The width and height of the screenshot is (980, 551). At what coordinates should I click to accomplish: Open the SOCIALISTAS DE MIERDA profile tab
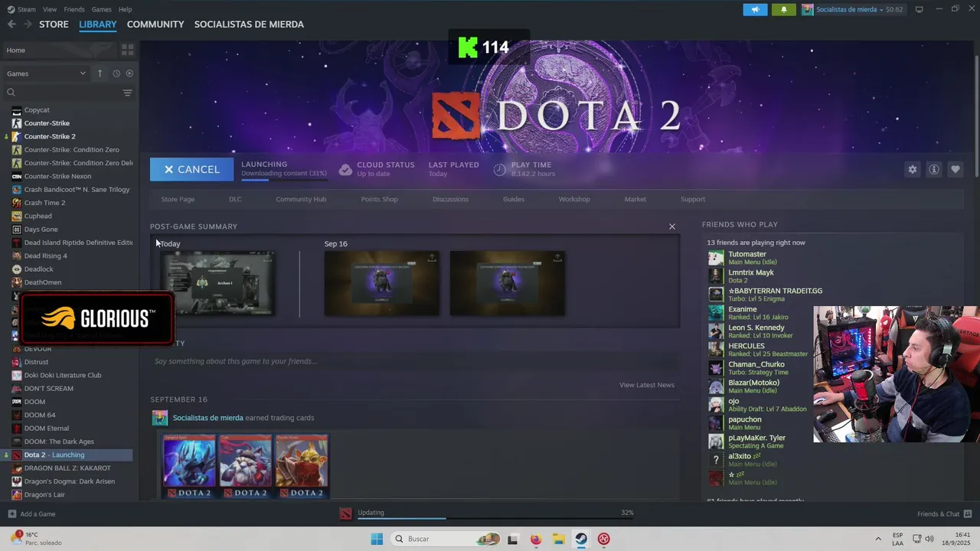point(249,24)
